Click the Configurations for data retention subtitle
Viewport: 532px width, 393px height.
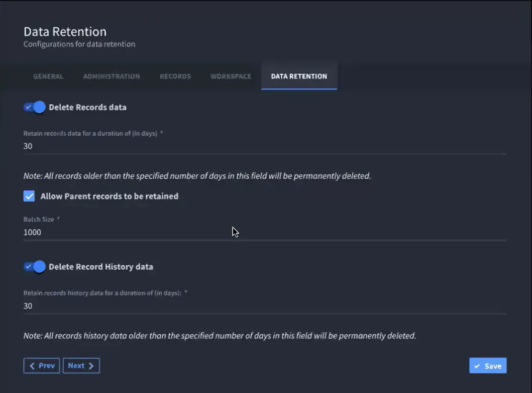[79, 44]
